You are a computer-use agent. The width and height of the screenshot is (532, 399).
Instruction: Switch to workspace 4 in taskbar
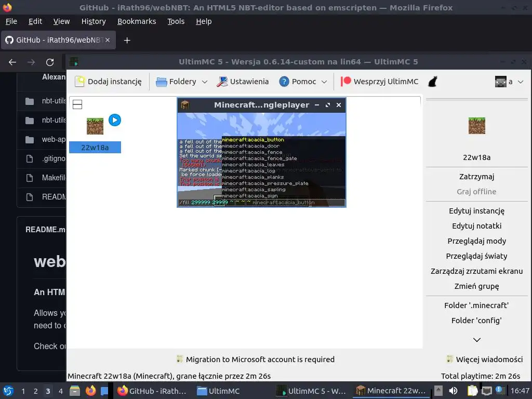60,391
